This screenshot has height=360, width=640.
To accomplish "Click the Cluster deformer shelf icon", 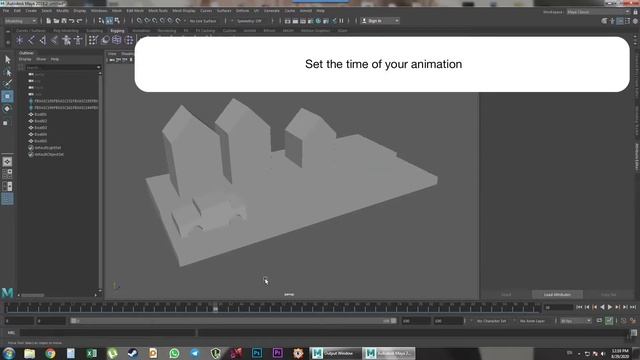I will pos(129,40).
